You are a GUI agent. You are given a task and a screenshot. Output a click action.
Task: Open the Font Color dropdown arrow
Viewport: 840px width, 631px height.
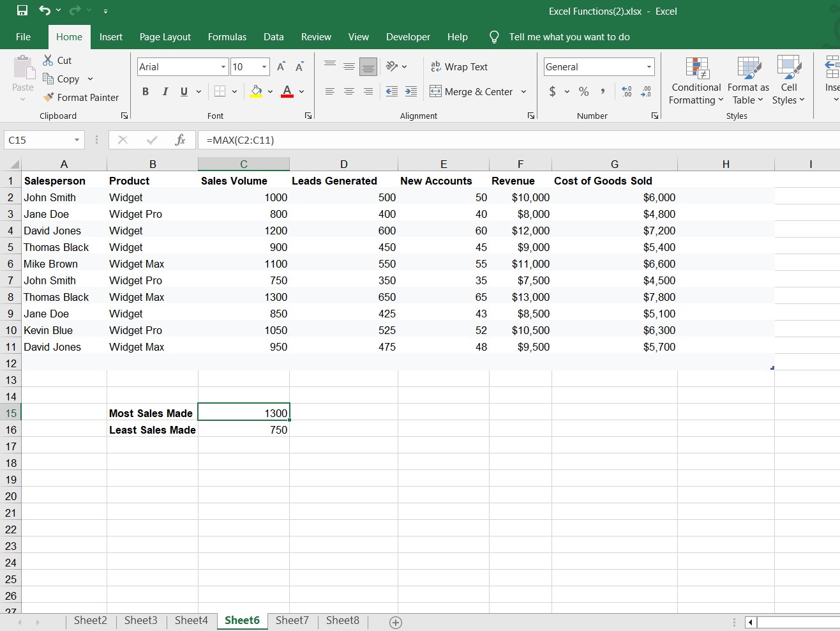301,91
